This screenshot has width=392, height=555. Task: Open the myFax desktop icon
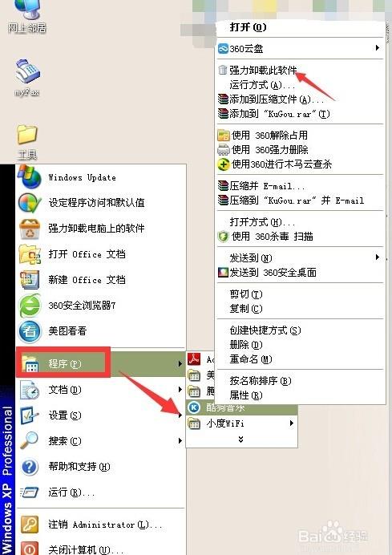coord(27,77)
